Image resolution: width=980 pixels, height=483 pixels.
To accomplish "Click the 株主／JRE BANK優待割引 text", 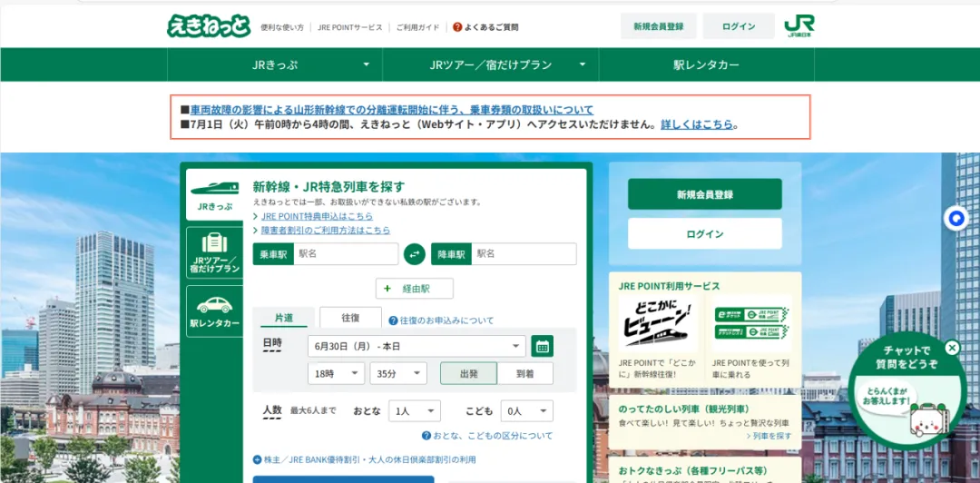I will coord(370,460).
